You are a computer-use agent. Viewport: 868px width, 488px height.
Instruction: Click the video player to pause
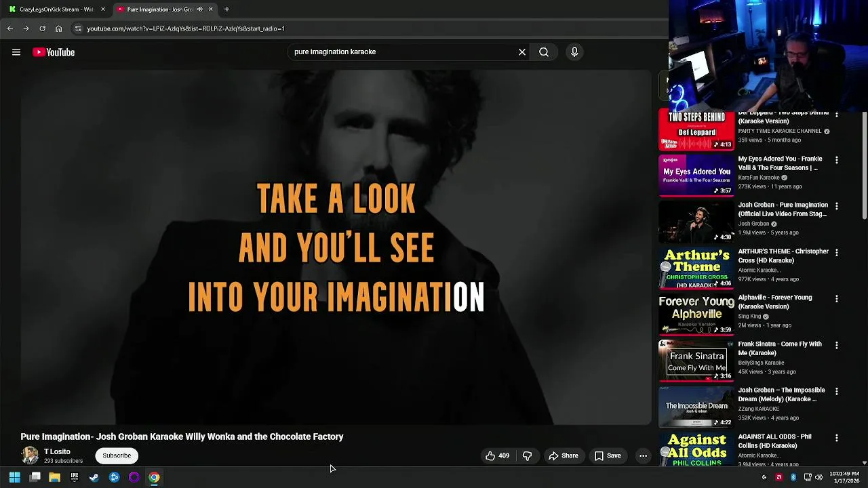(336, 247)
